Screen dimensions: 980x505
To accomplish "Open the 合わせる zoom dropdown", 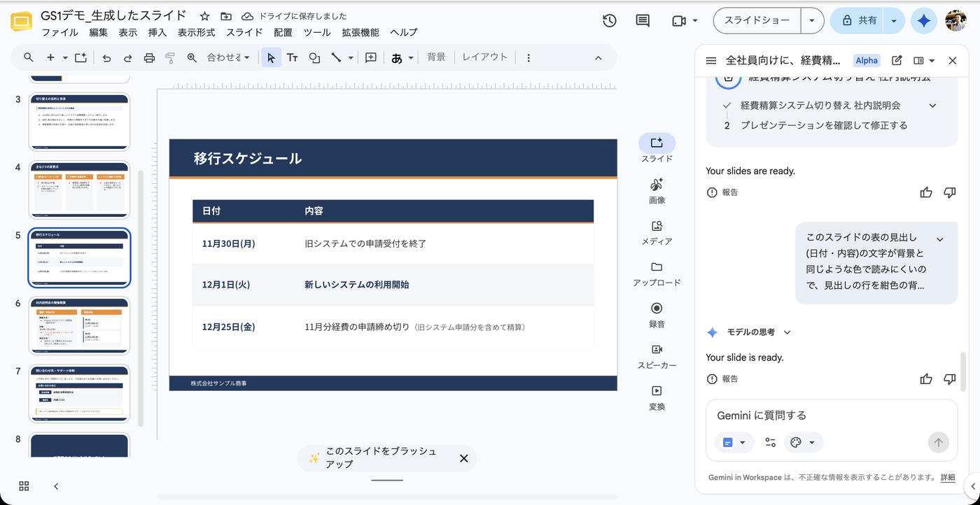I will point(228,57).
